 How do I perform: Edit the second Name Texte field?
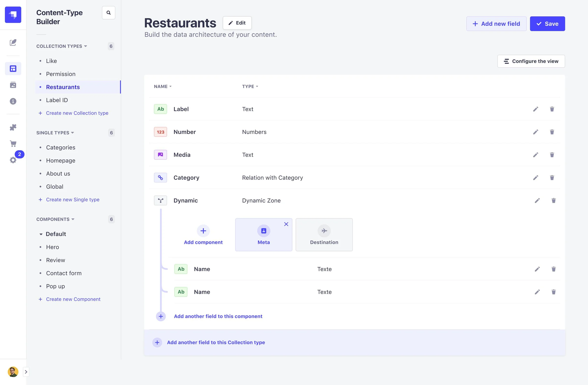pyautogui.click(x=537, y=292)
